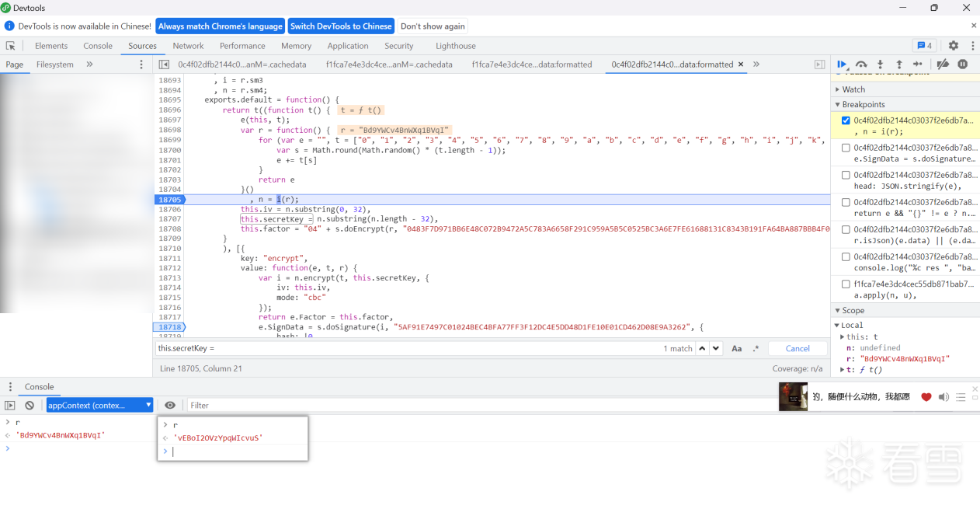Deactivate all breakpoints icon

coord(943,64)
